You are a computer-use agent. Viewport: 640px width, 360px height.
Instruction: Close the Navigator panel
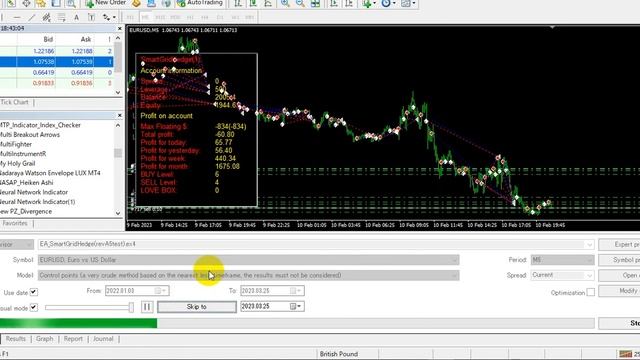pyautogui.click(x=120, y=116)
